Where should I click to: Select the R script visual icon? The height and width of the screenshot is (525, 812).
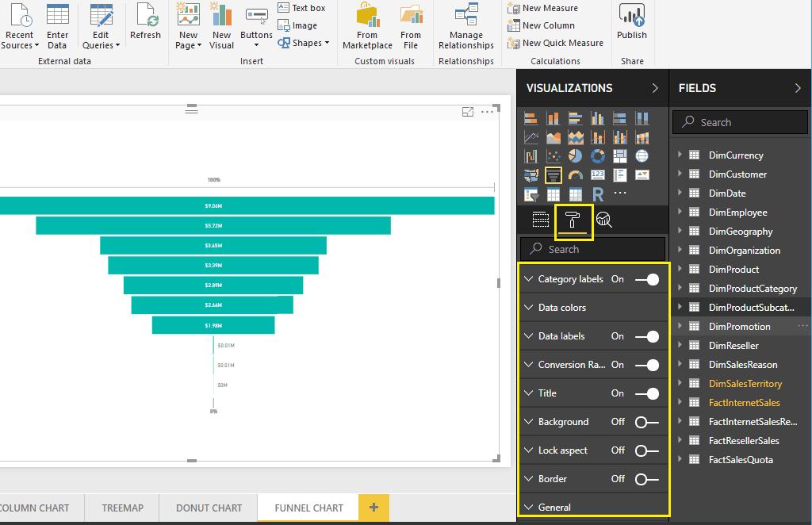click(x=598, y=194)
